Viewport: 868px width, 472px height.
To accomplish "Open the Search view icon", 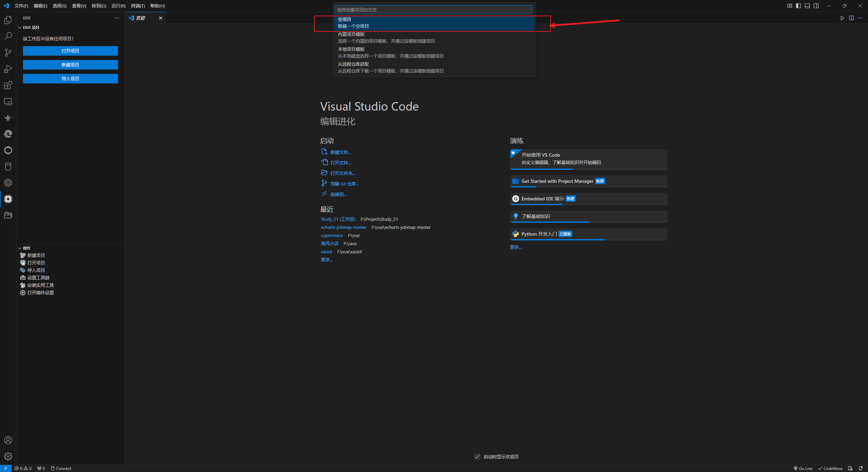I will pyautogui.click(x=8, y=36).
